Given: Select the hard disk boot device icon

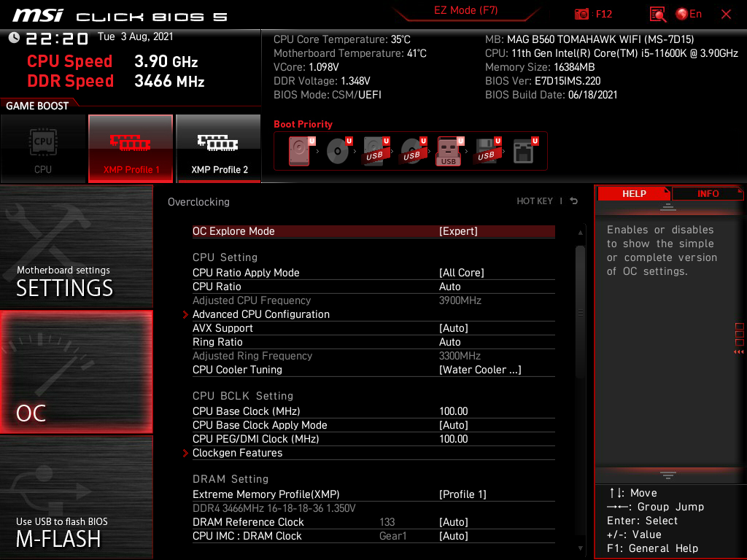Looking at the screenshot, I should pyautogui.click(x=299, y=150).
